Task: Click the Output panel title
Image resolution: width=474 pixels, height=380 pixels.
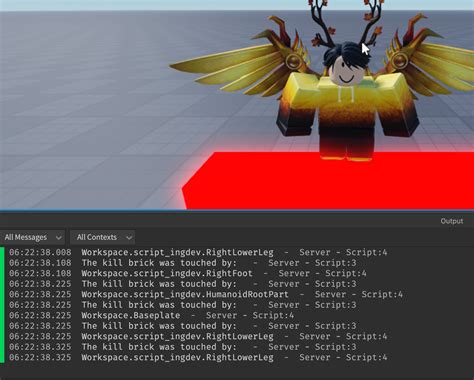Action: click(x=452, y=221)
